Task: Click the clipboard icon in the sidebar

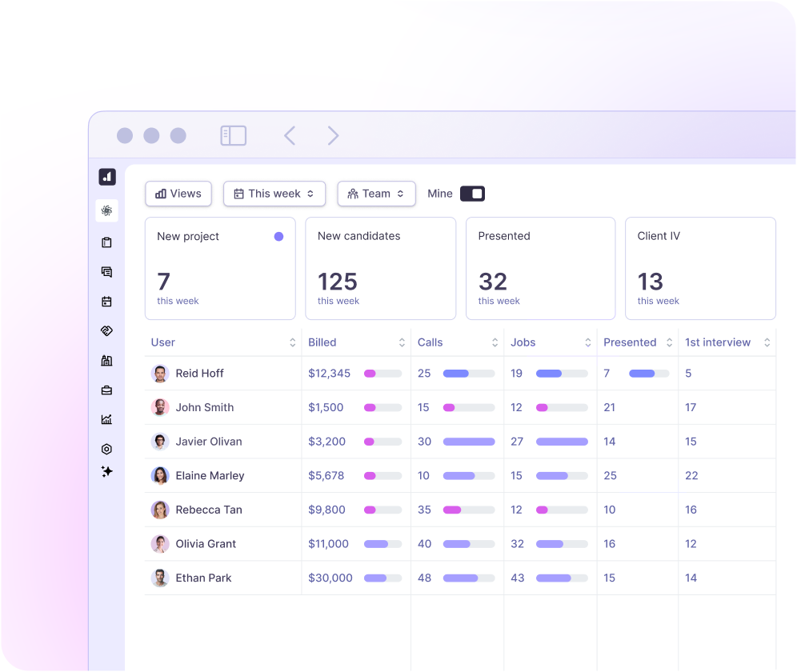Action: pyautogui.click(x=106, y=242)
